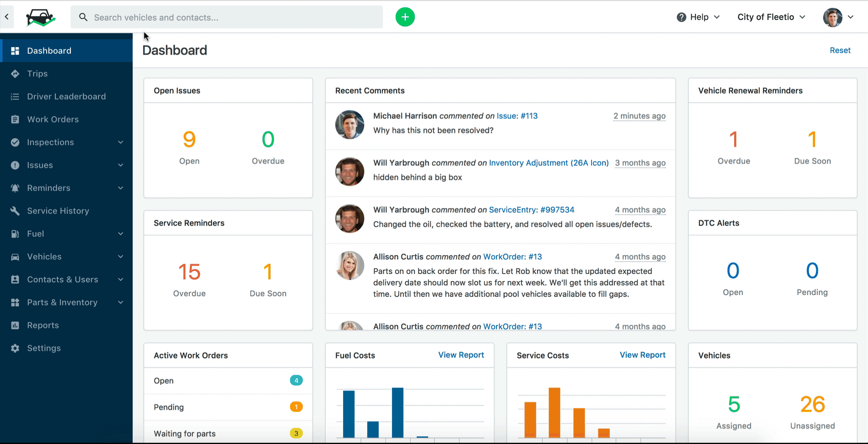Select Dashboard in the sidebar

(x=66, y=51)
